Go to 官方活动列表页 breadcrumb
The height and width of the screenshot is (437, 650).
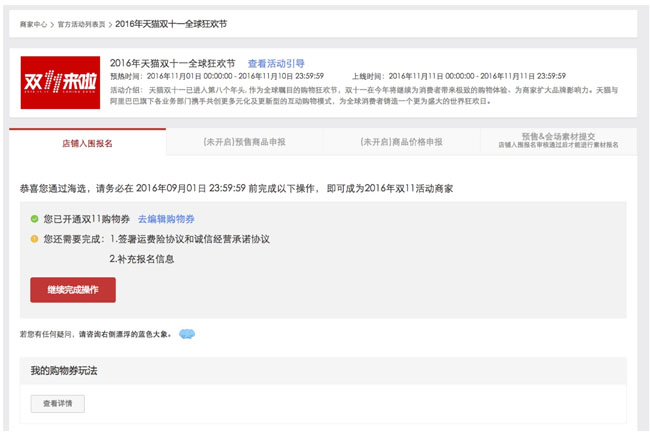tap(81, 24)
